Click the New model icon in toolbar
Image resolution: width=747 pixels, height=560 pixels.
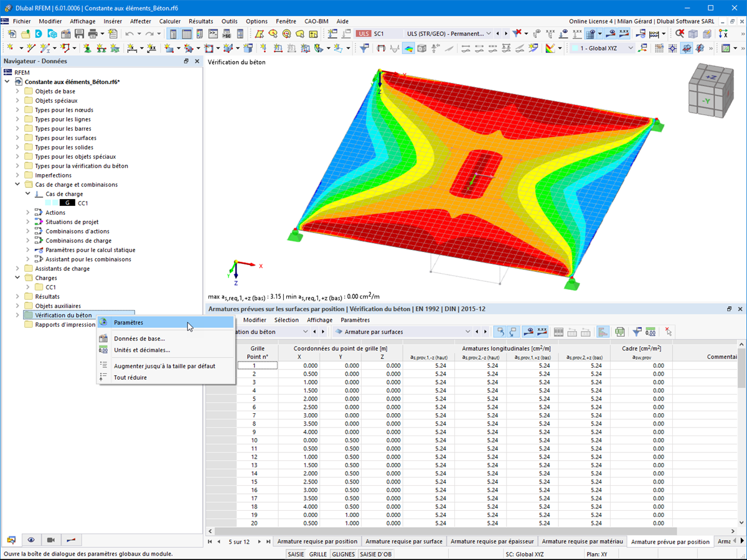pos(12,34)
